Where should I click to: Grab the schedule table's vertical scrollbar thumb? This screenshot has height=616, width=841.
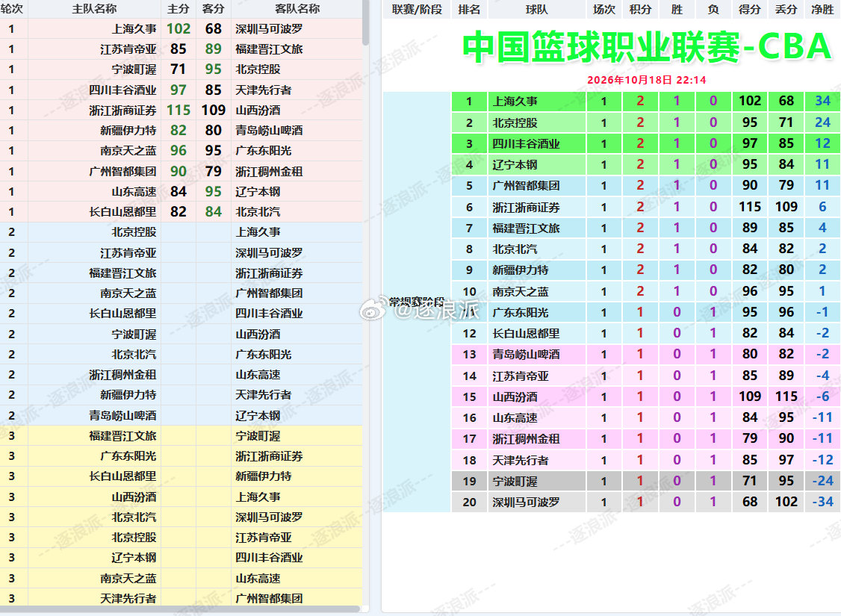pyautogui.click(x=366, y=22)
